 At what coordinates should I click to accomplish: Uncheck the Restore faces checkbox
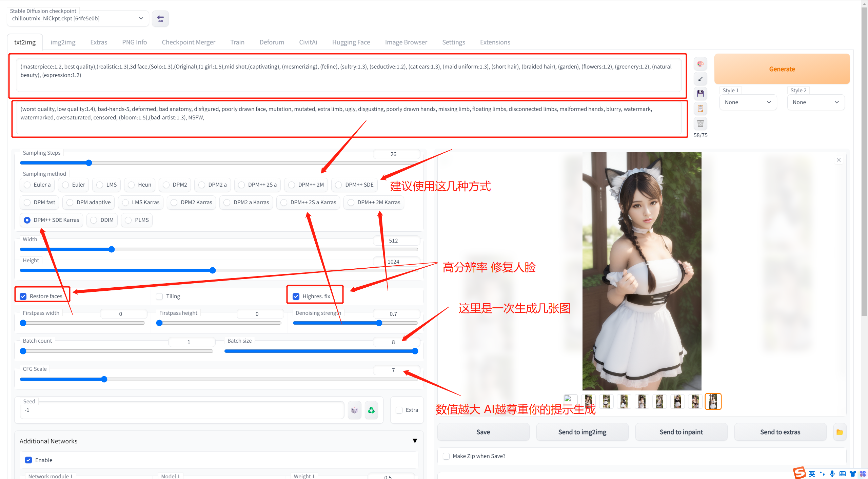[x=23, y=296]
